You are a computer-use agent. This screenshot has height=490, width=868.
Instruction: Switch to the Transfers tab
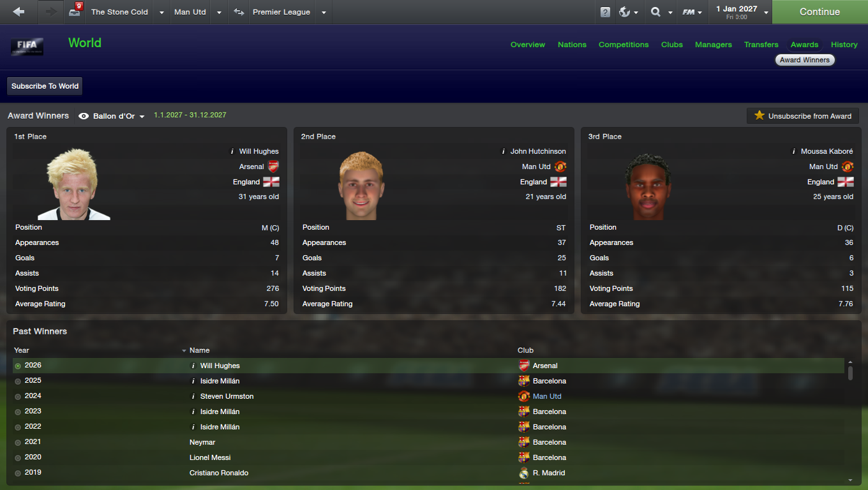tap(761, 45)
